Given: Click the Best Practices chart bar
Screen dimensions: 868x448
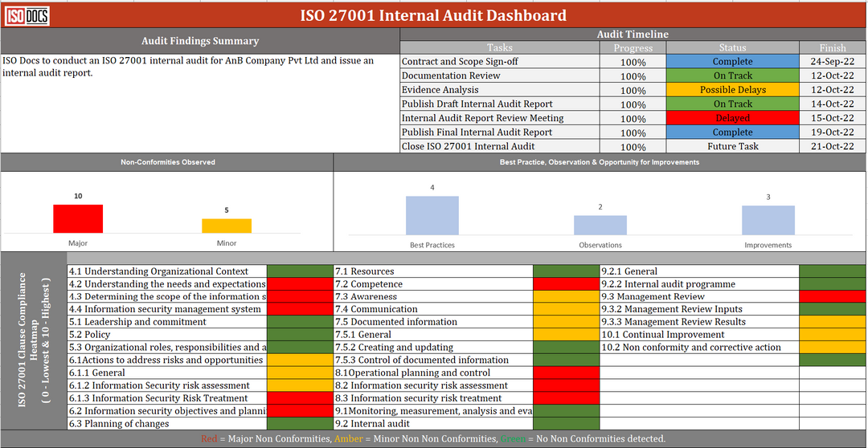Looking at the screenshot, I should (x=432, y=214).
